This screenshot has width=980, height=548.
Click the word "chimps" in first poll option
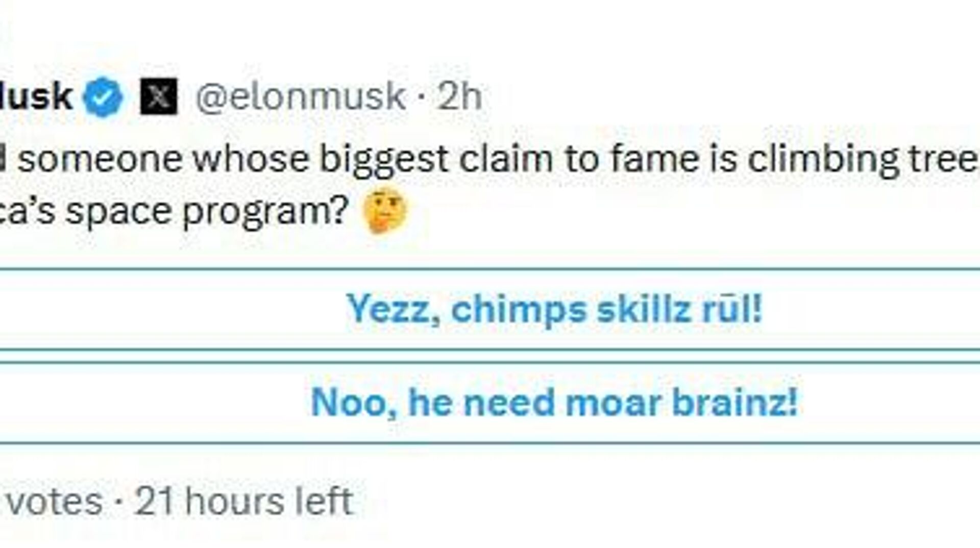click(519, 310)
